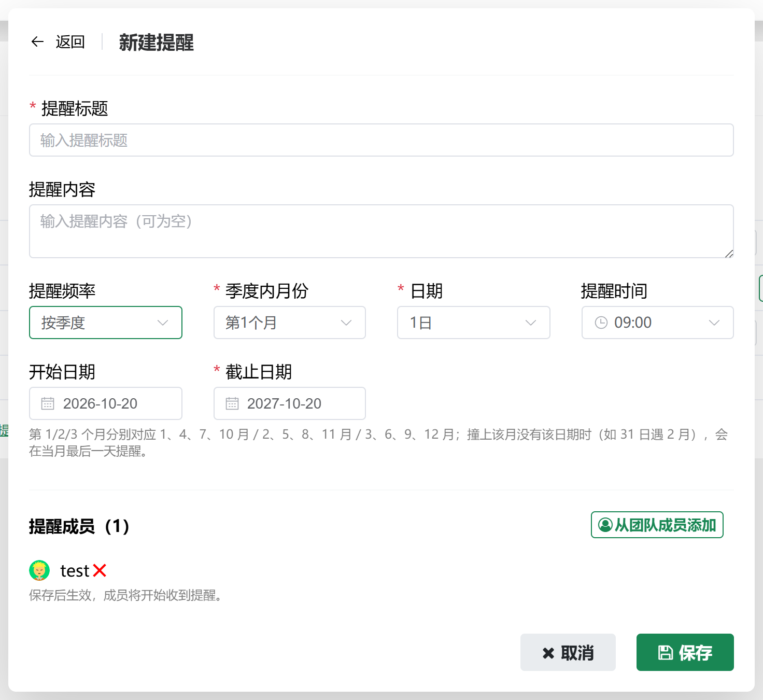Click the back arrow icon

pos(37,41)
